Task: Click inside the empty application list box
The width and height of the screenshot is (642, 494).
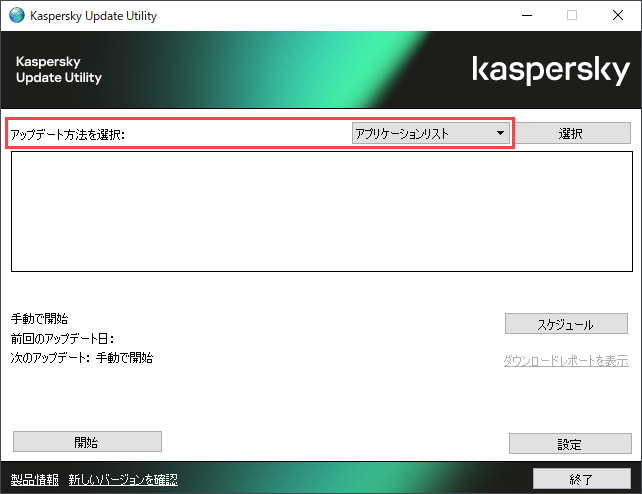Action: (x=322, y=211)
